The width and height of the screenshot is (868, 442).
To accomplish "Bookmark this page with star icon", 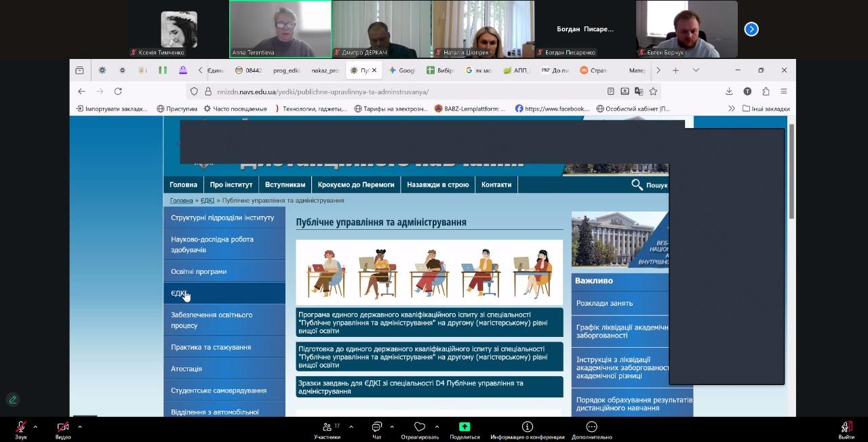I will tap(653, 92).
